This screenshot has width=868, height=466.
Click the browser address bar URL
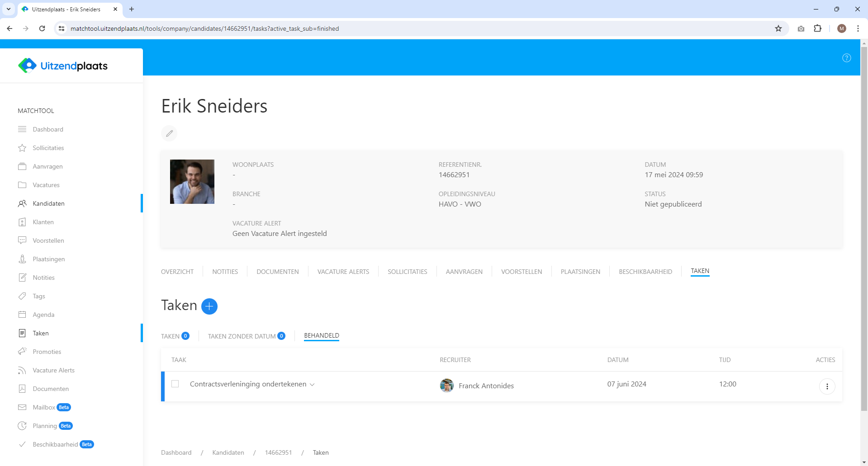click(x=204, y=28)
